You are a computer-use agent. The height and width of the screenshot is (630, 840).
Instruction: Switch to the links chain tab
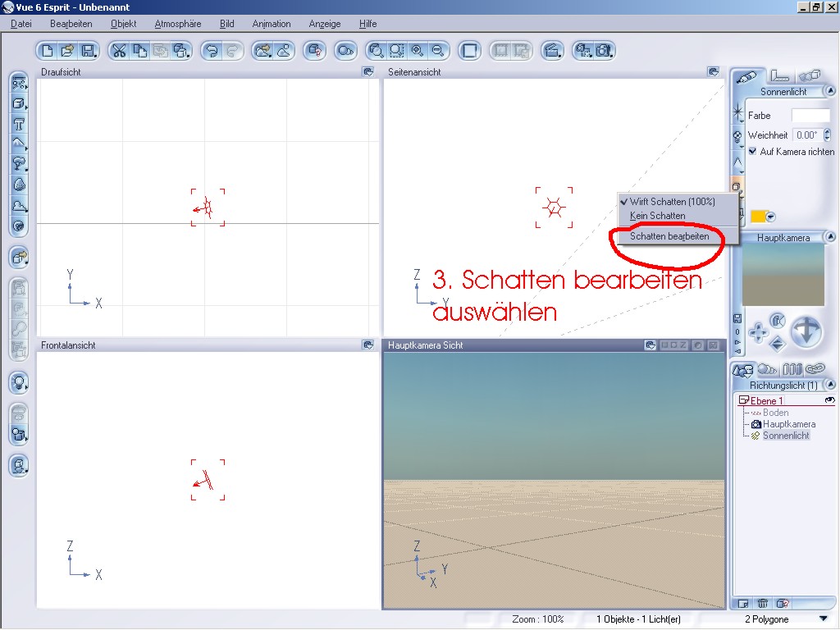pyautogui.click(x=815, y=369)
